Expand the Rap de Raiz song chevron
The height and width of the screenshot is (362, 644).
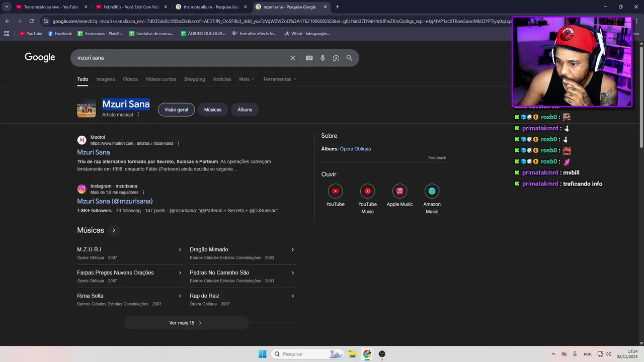[x=293, y=296]
